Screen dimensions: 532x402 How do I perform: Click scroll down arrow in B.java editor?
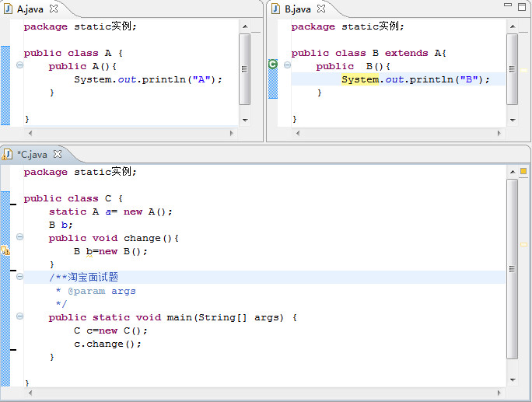click(x=512, y=121)
